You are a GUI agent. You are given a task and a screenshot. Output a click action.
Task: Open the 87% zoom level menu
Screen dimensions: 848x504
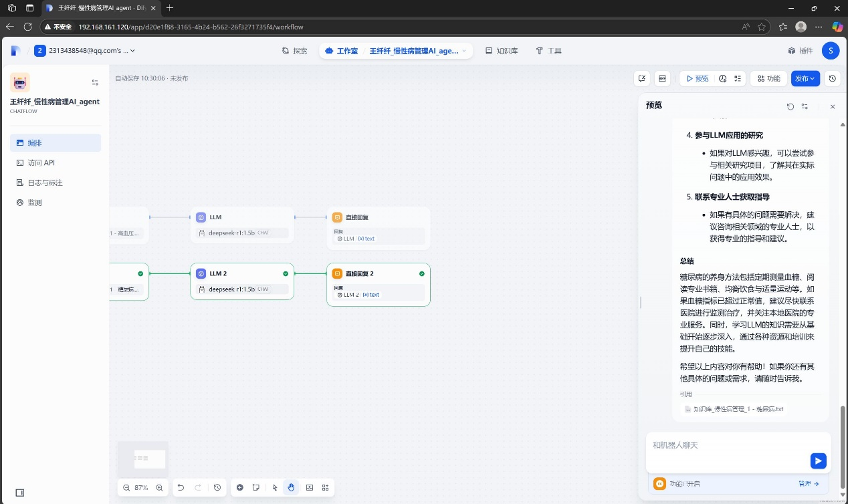(x=142, y=488)
